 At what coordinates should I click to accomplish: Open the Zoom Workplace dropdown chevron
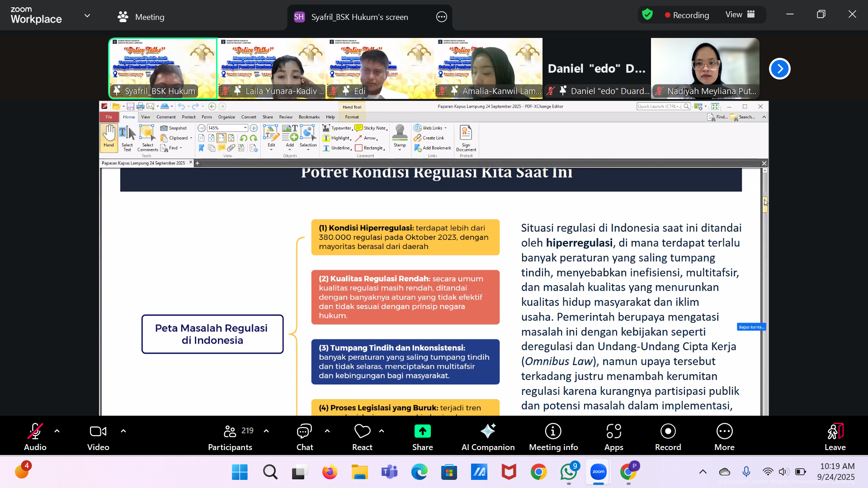point(87,16)
